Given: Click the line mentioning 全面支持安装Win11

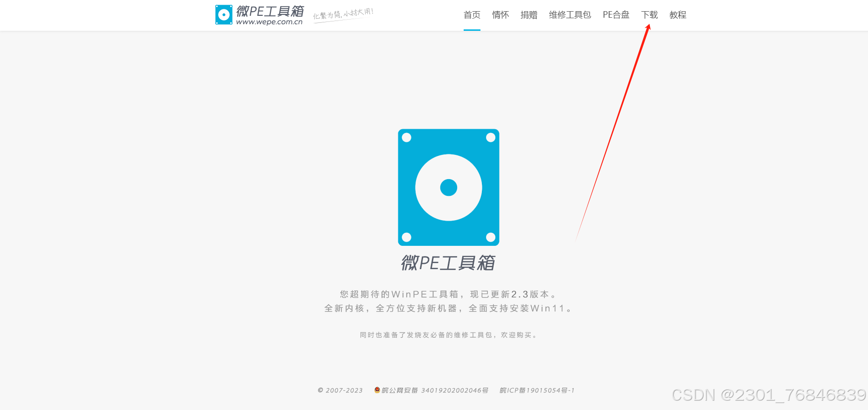Looking at the screenshot, I should (x=448, y=308).
